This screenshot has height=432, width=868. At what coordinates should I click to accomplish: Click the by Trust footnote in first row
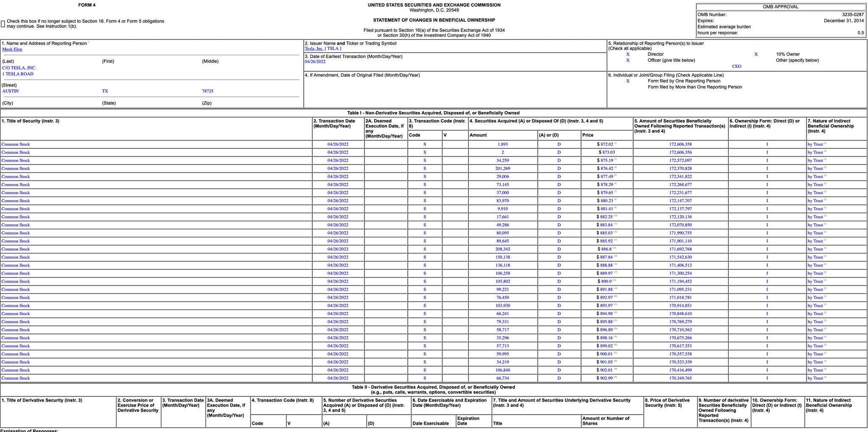tap(825, 143)
